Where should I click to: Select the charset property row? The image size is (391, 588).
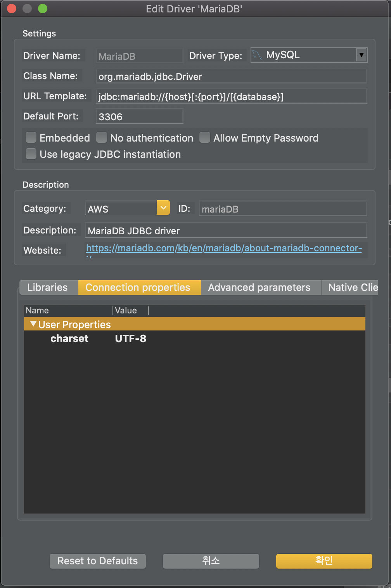coord(195,339)
